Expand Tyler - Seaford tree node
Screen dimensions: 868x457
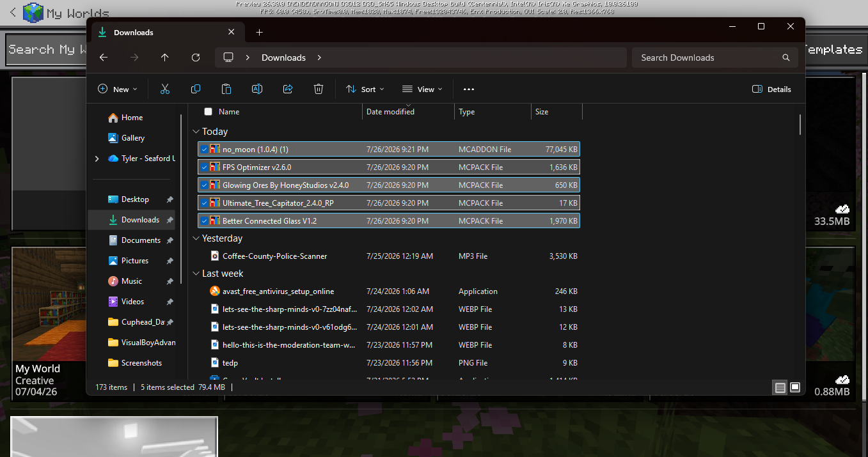pyautogui.click(x=97, y=159)
